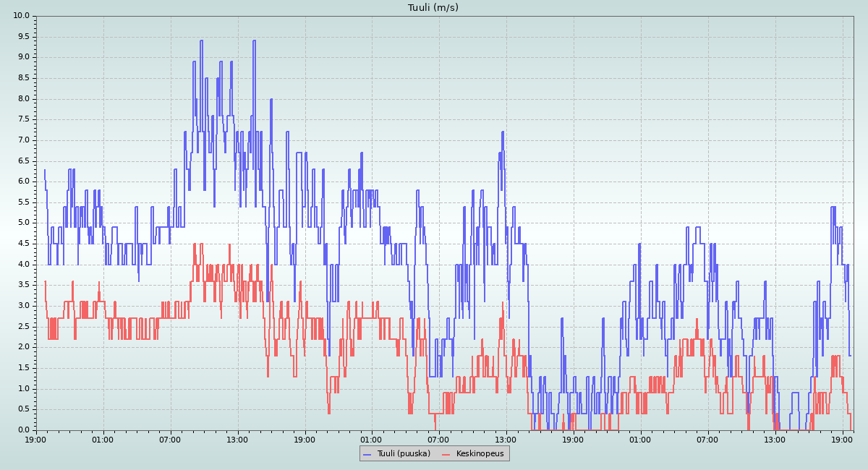The width and height of the screenshot is (868, 470).
Task: Click the 3.0 y-axis tick label
Action: pyautogui.click(x=23, y=306)
